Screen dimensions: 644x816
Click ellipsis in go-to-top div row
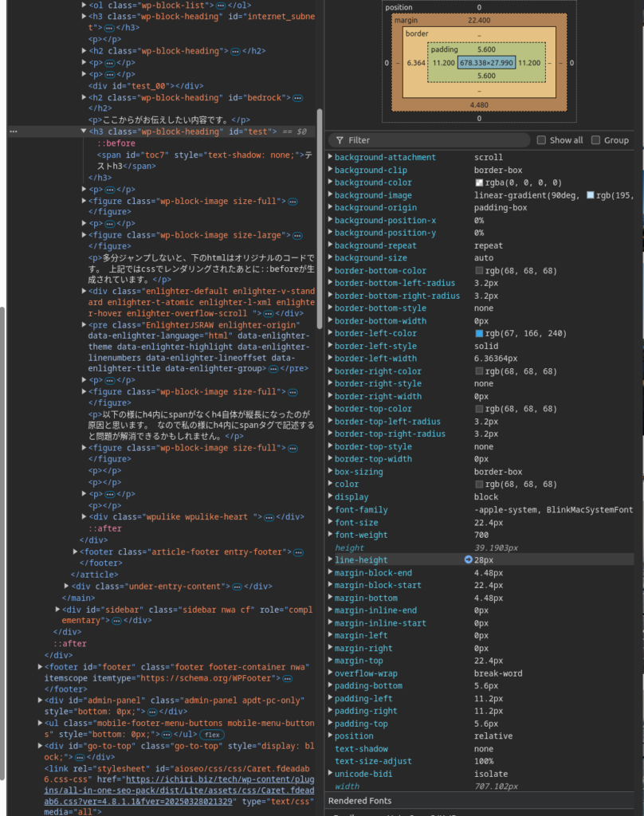80,757
